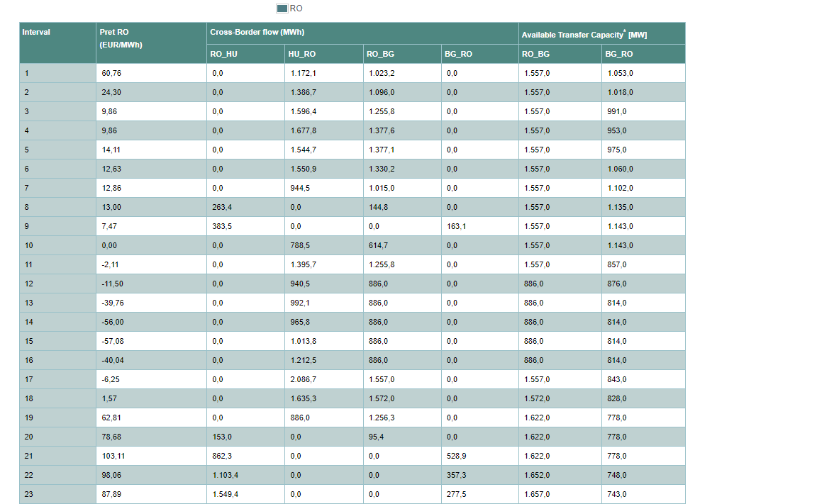Image resolution: width=817 pixels, height=504 pixels.
Task: Click the negative price cell -57,08
Action: pyautogui.click(x=113, y=341)
